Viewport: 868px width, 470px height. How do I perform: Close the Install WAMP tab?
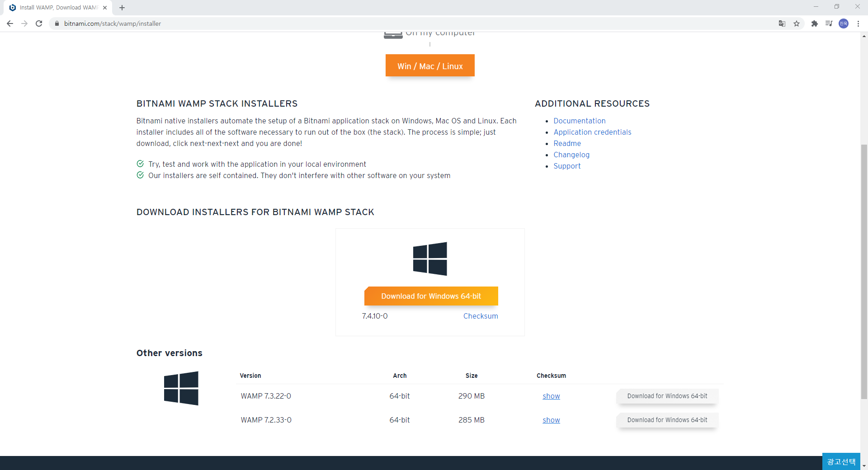[105, 8]
